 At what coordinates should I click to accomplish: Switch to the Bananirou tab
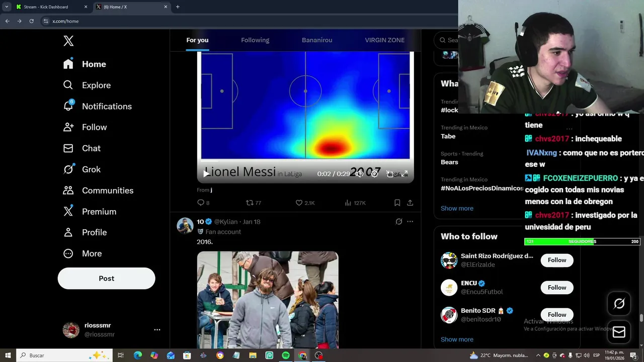point(317,40)
